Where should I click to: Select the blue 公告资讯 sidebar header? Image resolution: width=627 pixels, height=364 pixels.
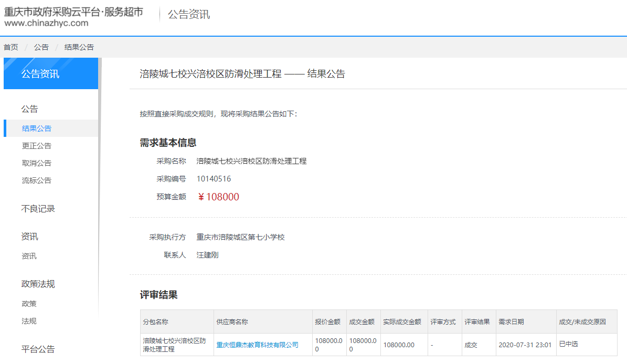tap(40, 74)
